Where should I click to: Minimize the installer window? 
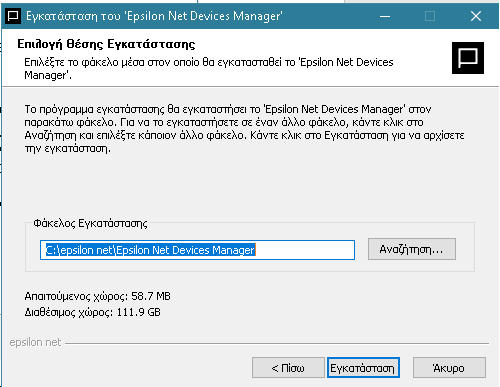(x=385, y=16)
